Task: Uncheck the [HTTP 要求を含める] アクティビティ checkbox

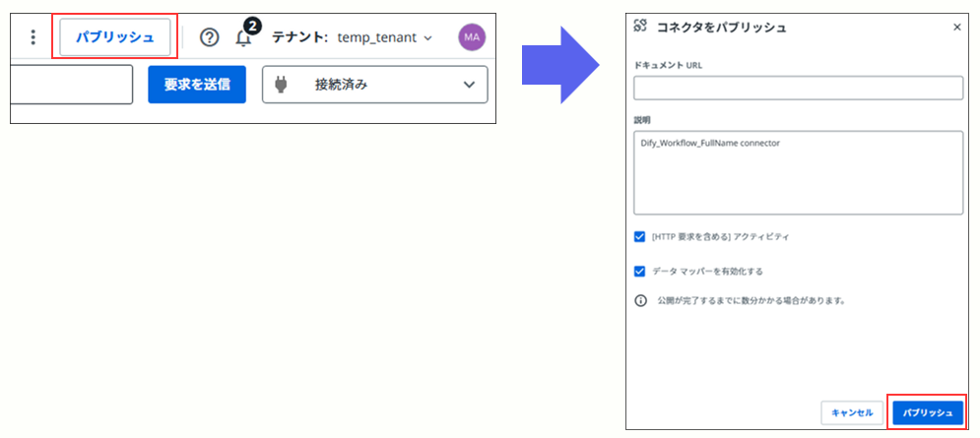Action: tap(640, 237)
